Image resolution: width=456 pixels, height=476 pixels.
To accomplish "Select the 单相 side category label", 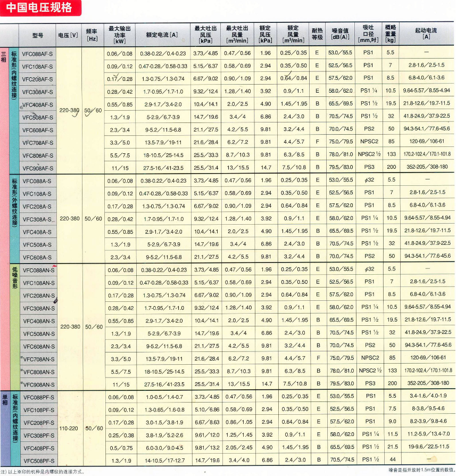I will tap(4, 403).
